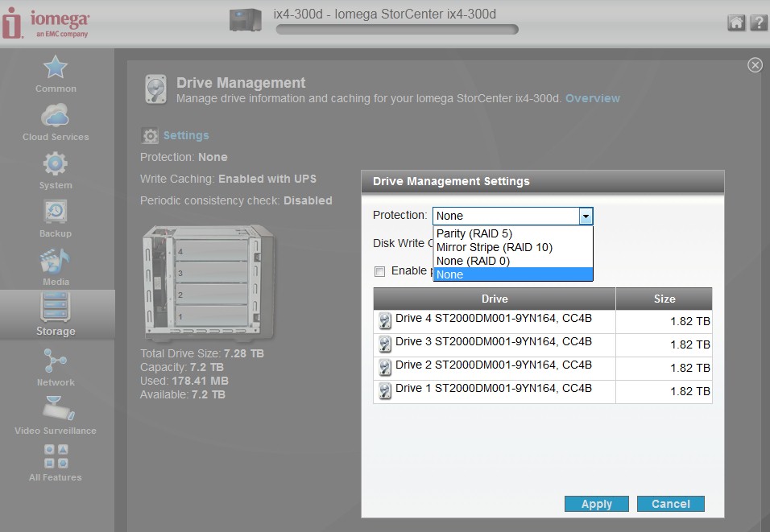Screen dimensions: 770x532
Task: Open the Backup icon in sidebar
Action: pos(55,212)
